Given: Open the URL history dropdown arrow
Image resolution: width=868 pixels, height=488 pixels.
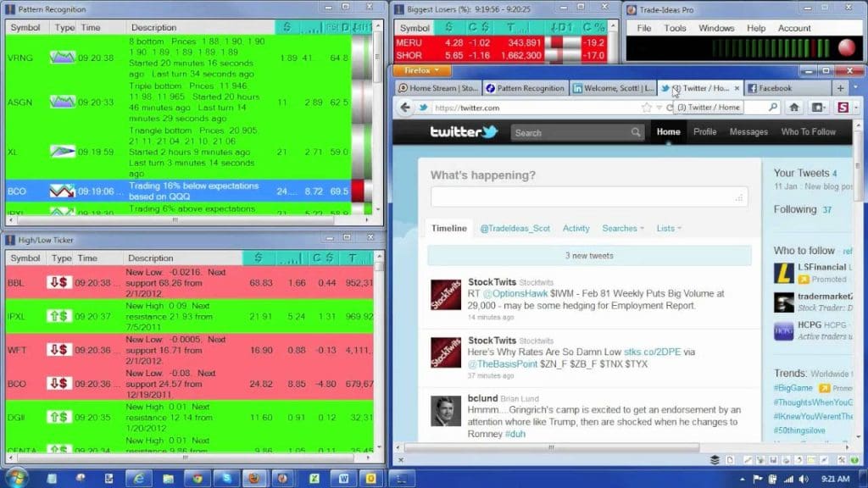Looking at the screenshot, I should coord(659,108).
